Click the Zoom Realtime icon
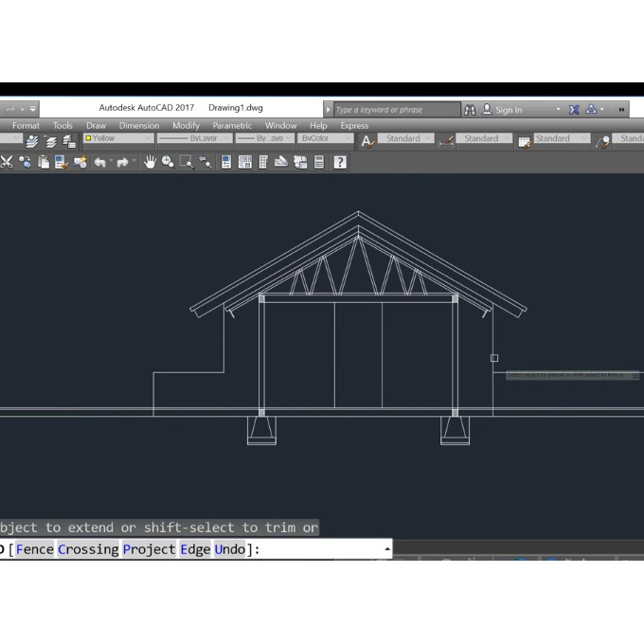 tap(168, 162)
